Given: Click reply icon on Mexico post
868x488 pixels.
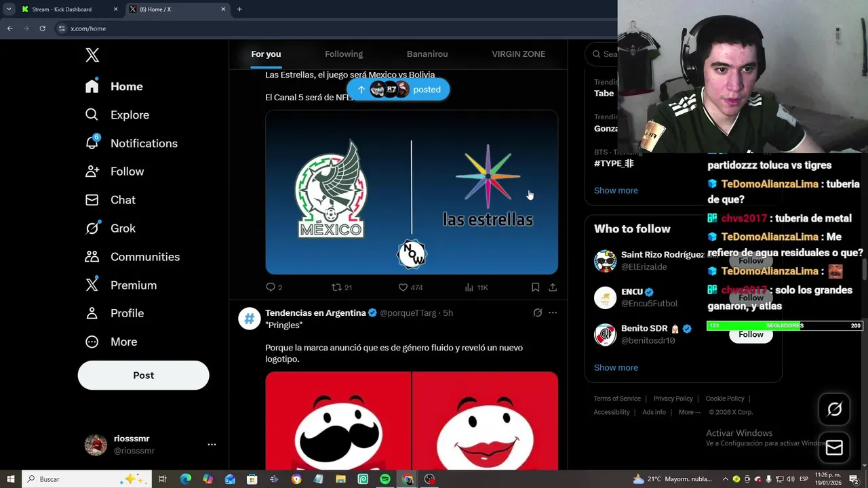Looking at the screenshot, I should pos(271,287).
